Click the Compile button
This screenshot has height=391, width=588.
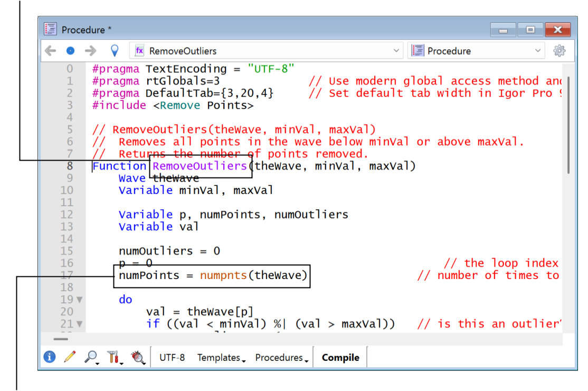(340, 358)
